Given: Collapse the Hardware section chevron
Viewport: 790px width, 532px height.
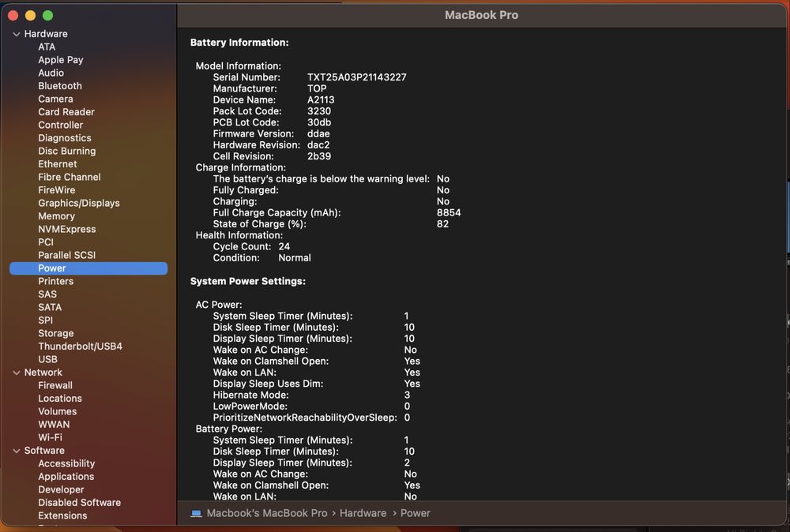Looking at the screenshot, I should click(x=17, y=34).
